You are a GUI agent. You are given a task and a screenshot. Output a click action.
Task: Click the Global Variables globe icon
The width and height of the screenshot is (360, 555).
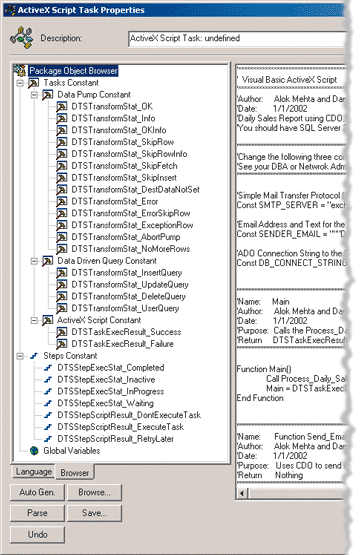(34, 451)
